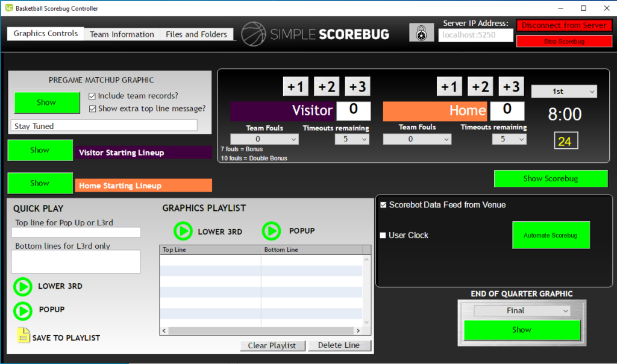Add 2 points to Home score
This screenshot has width=617, height=364.
(x=480, y=87)
